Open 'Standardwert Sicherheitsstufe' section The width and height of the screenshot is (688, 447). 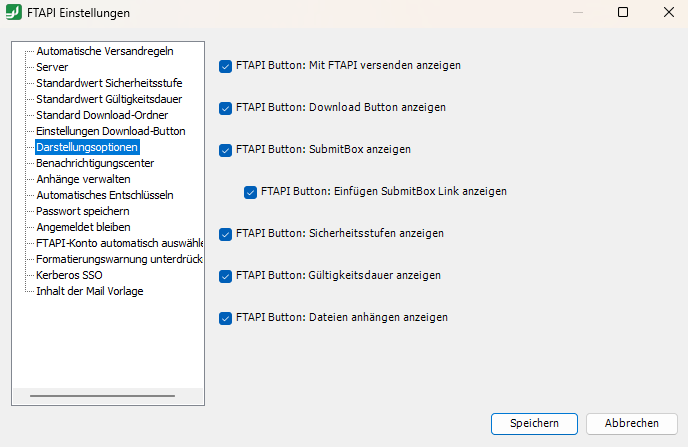[110, 83]
